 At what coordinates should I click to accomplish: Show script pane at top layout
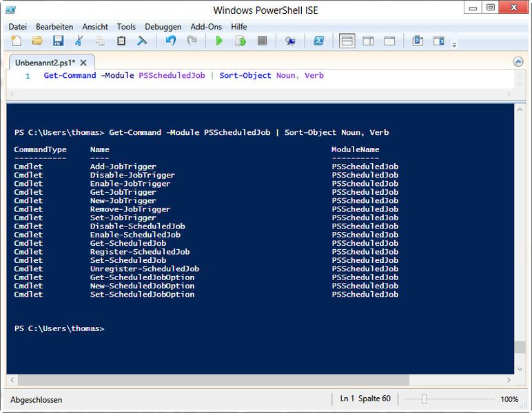coord(347,41)
